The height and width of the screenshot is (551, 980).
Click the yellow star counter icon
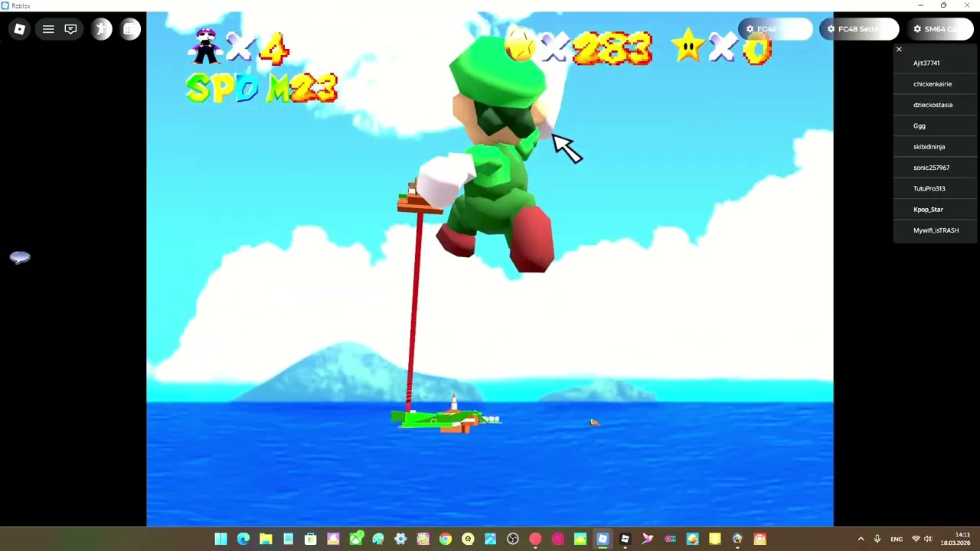[688, 47]
